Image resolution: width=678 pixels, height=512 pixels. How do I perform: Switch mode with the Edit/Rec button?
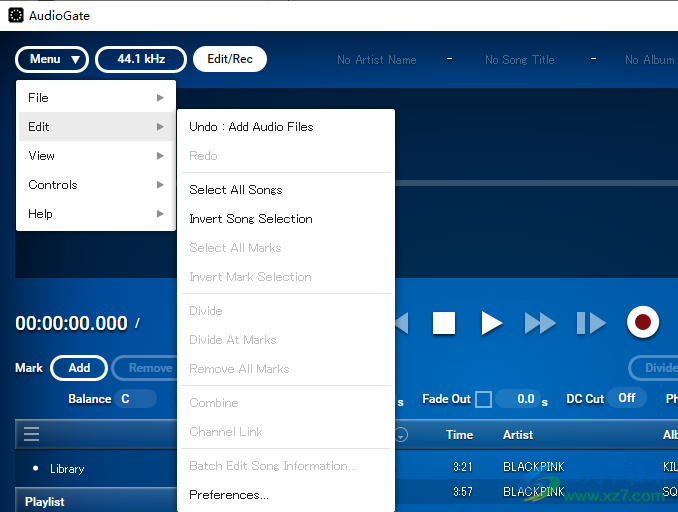click(230, 59)
